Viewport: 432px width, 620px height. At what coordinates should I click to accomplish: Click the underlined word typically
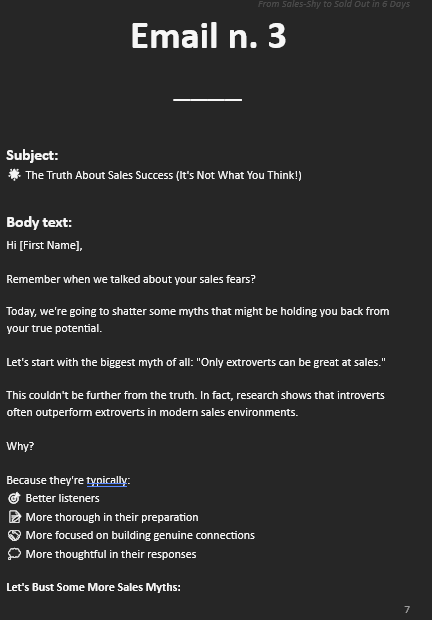point(107,480)
